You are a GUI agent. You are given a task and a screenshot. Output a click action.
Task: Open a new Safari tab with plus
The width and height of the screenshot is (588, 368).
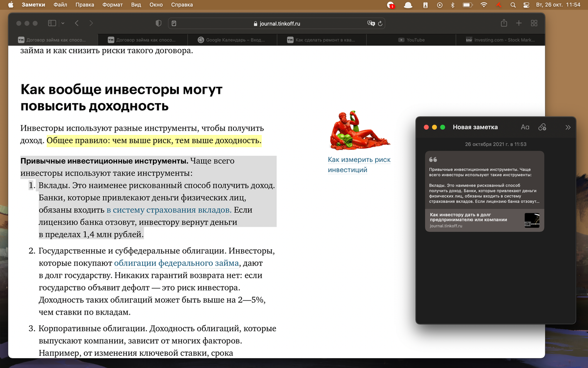click(519, 23)
